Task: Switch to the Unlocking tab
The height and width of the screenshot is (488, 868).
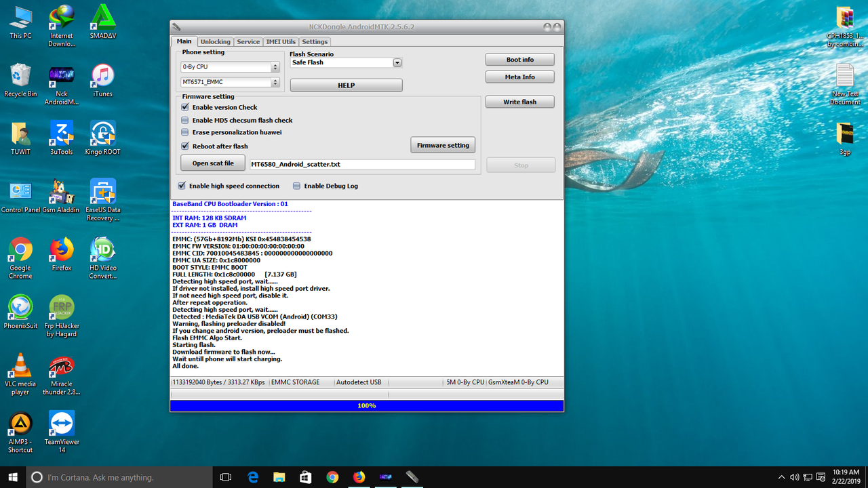Action: click(x=215, y=41)
